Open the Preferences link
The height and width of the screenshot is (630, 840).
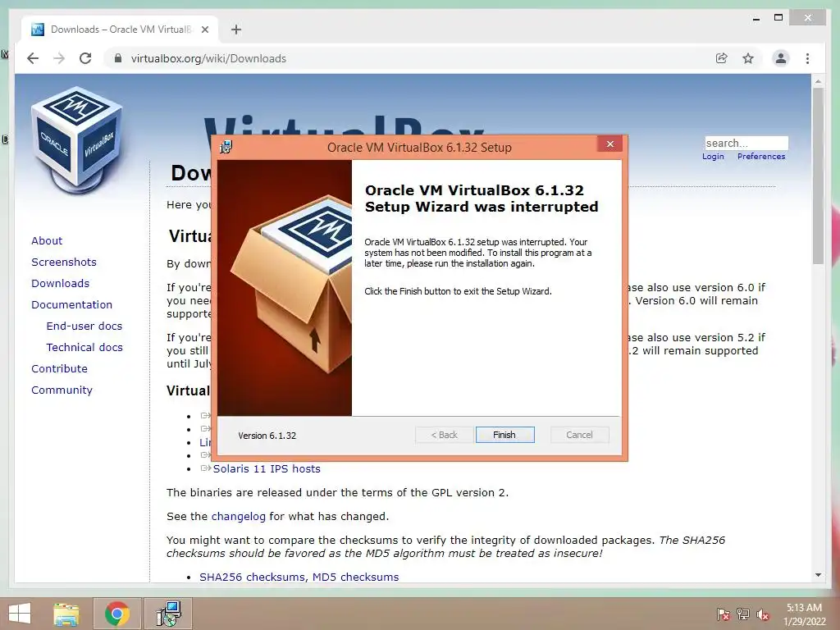click(761, 157)
